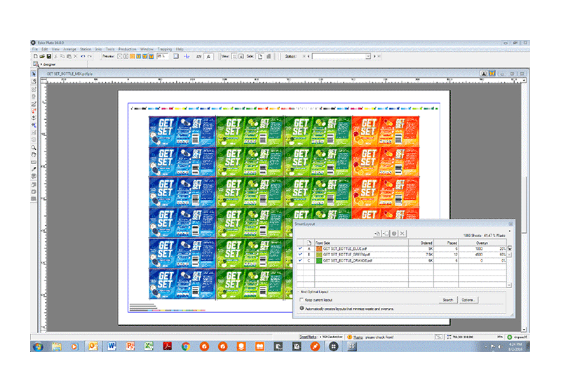Click the vertical scrollbar of the document window
Image resolution: width=561 pixels, height=392 pixels.
pos(524,204)
